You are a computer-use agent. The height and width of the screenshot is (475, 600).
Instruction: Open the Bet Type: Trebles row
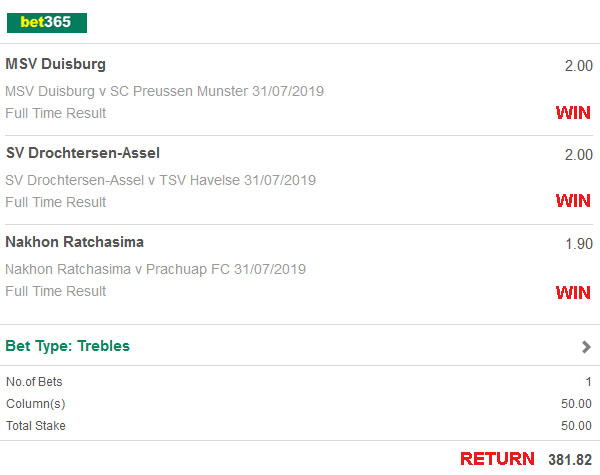coord(300,346)
